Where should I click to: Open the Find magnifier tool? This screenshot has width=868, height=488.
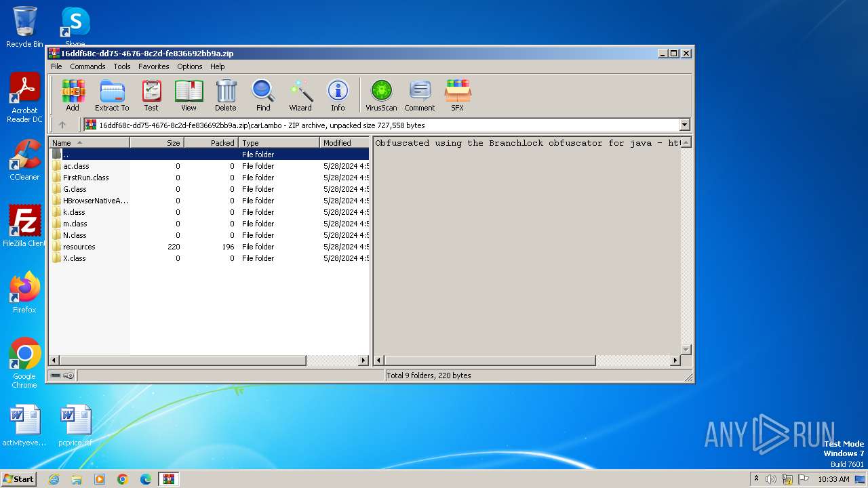(263, 95)
